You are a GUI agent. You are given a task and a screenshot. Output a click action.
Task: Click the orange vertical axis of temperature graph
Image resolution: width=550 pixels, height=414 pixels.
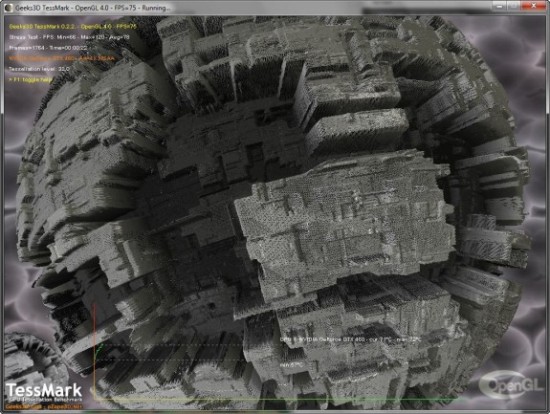coord(94,351)
